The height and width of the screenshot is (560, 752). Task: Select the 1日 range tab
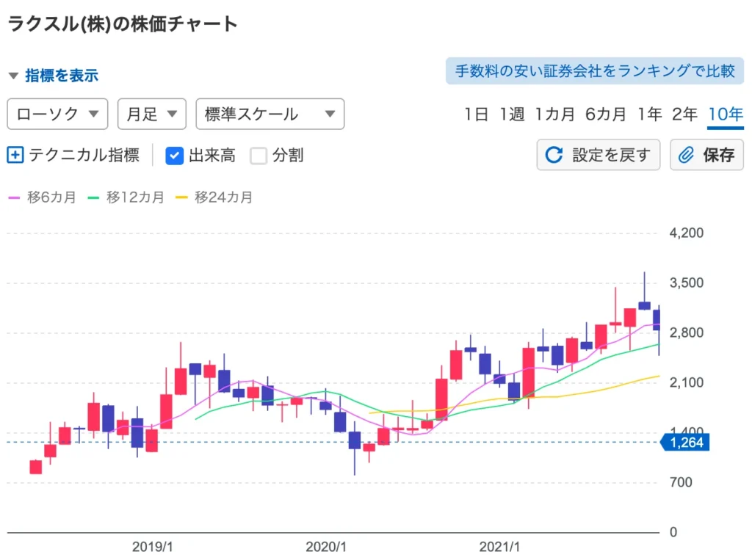tap(476, 114)
